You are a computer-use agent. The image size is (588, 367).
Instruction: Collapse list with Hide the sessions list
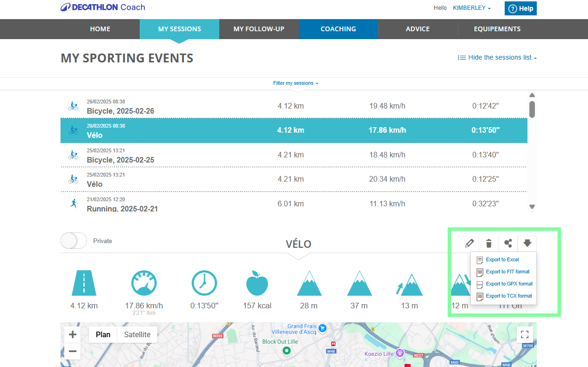click(x=497, y=58)
